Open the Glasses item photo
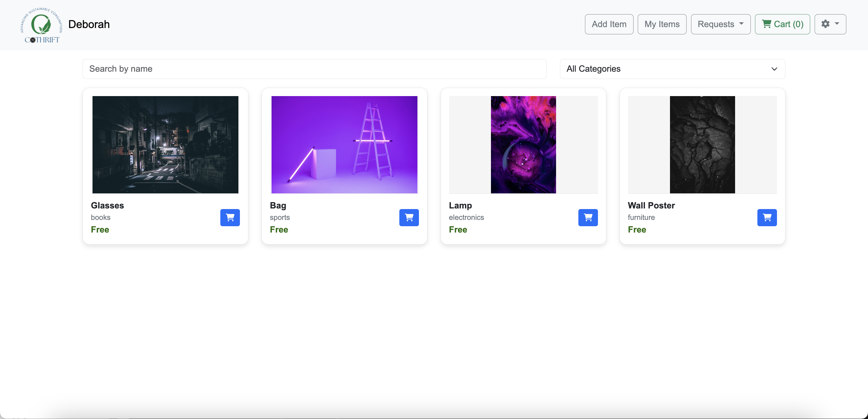The width and height of the screenshot is (868, 419). [165, 145]
